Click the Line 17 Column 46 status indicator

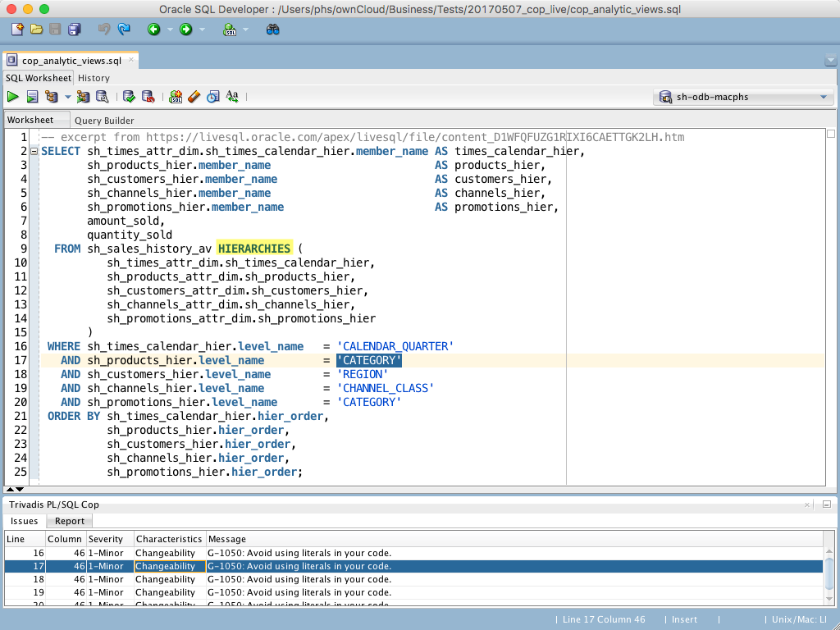tap(604, 620)
